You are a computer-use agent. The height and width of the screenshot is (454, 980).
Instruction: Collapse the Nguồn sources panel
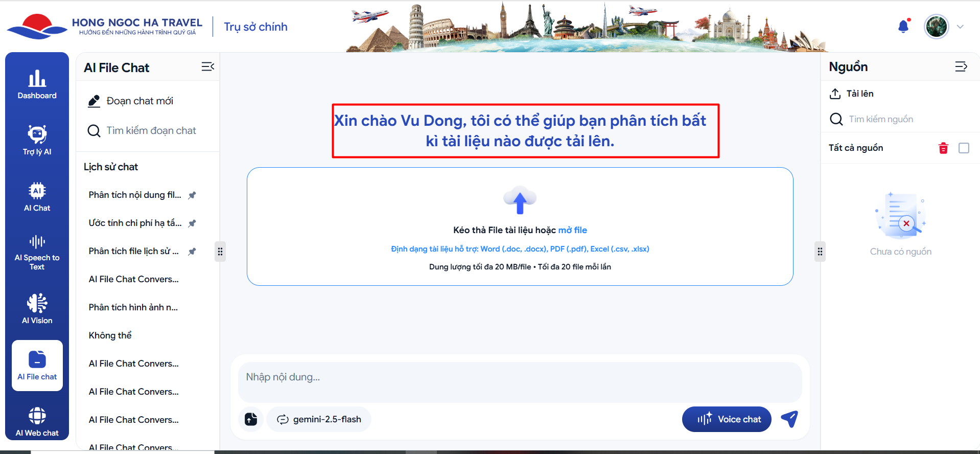[x=961, y=66]
